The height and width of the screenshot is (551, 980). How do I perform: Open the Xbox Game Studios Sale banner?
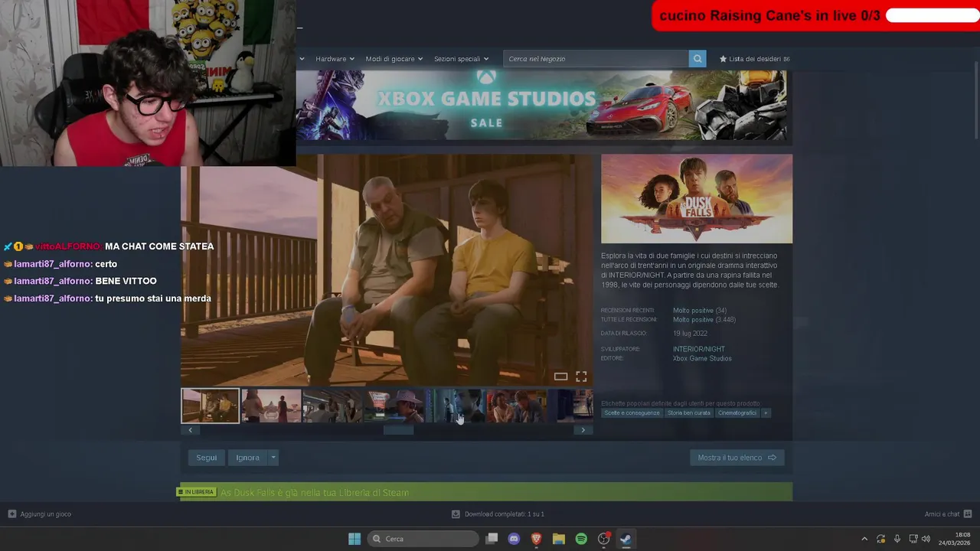[541, 105]
